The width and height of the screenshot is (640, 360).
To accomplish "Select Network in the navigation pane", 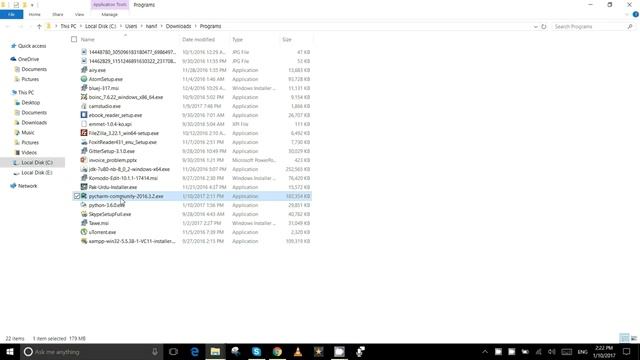I will click(27, 186).
